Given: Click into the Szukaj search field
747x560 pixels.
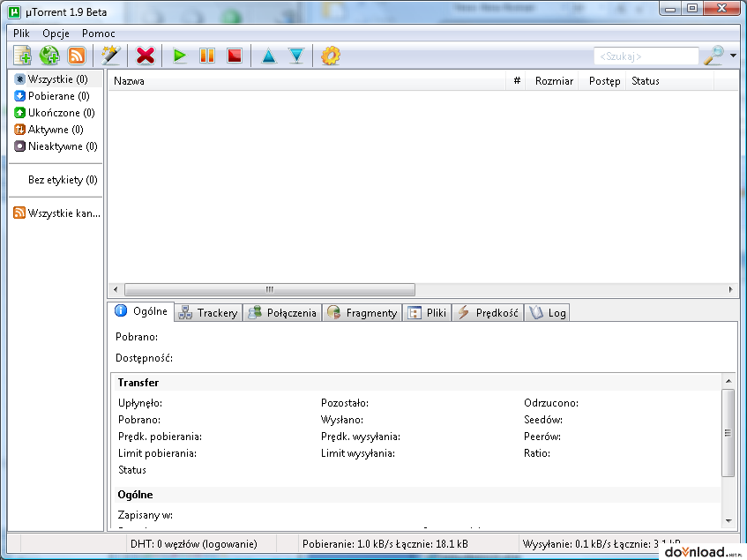Looking at the screenshot, I should (x=646, y=56).
